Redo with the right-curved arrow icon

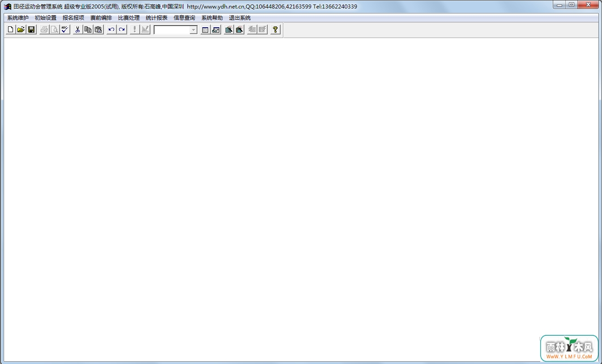click(x=122, y=30)
